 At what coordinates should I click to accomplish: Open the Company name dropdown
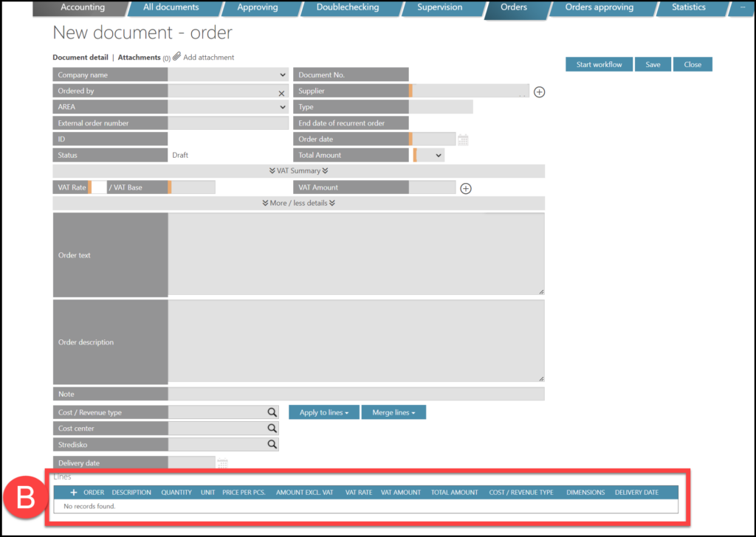tap(228, 75)
